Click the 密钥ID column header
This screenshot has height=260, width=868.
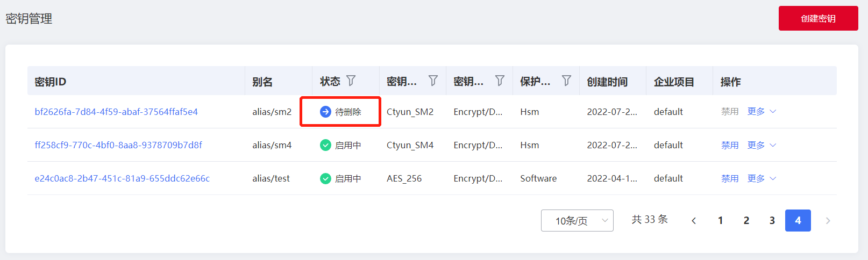[51, 82]
